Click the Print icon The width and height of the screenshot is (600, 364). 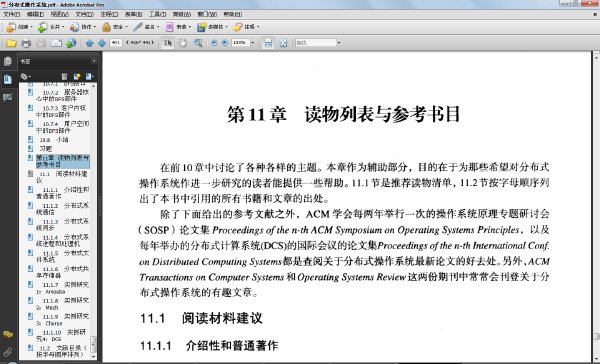tap(26, 43)
